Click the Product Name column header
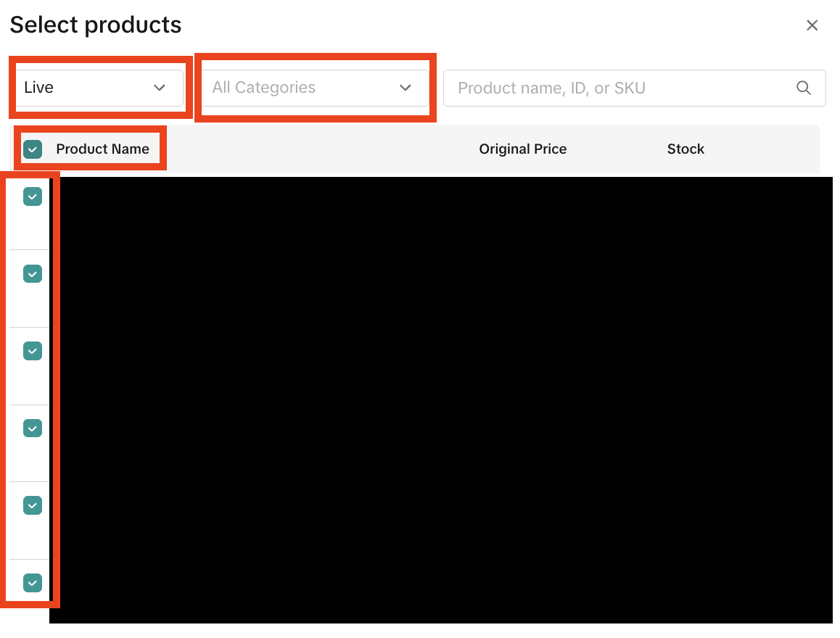The width and height of the screenshot is (840, 638). click(102, 149)
